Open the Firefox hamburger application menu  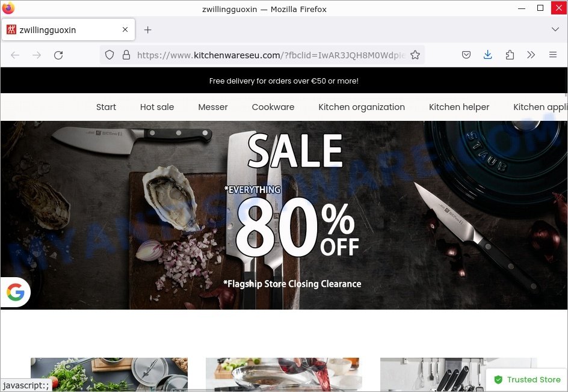[x=553, y=55]
